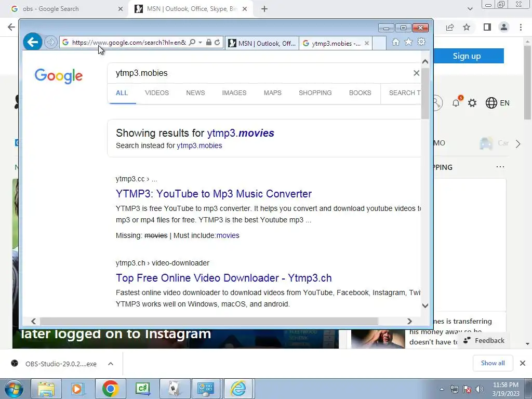532x399 pixels.
Task: Open the IE address bar dropdown arrow
Action: tap(200, 43)
